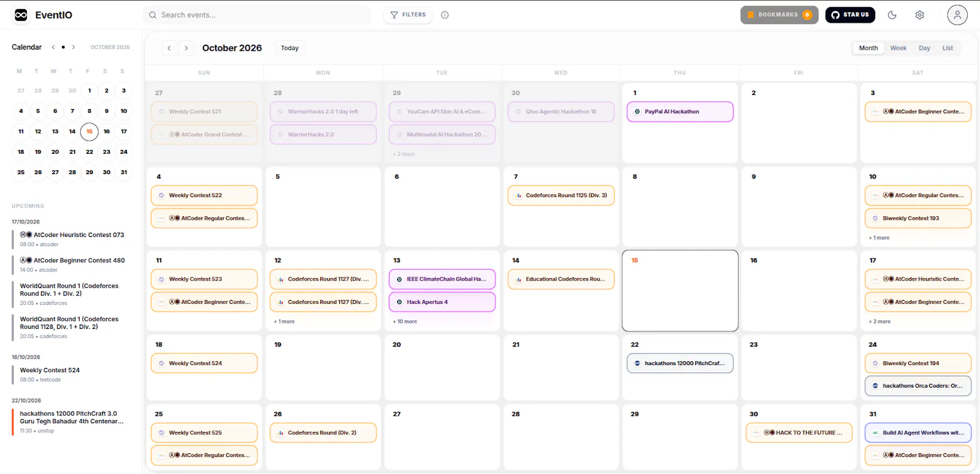This screenshot has width=980, height=474.
Task: Click the mini calendar today dot
Action: click(63, 47)
